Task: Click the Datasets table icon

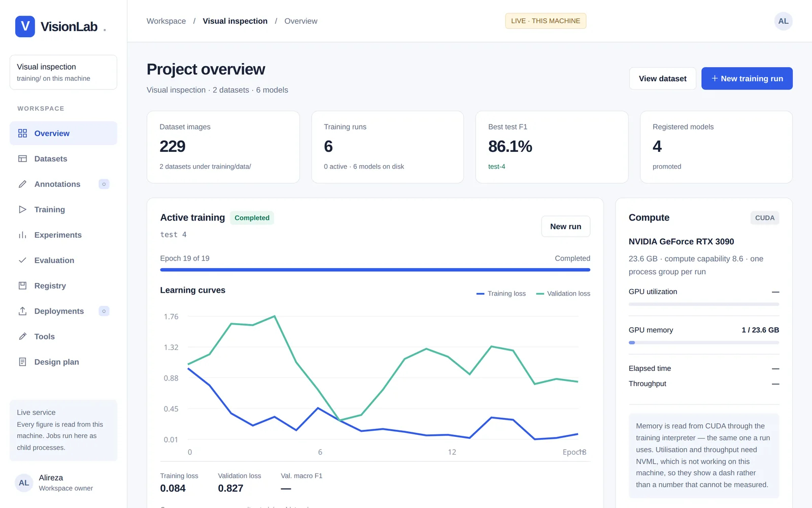Action: (22, 158)
